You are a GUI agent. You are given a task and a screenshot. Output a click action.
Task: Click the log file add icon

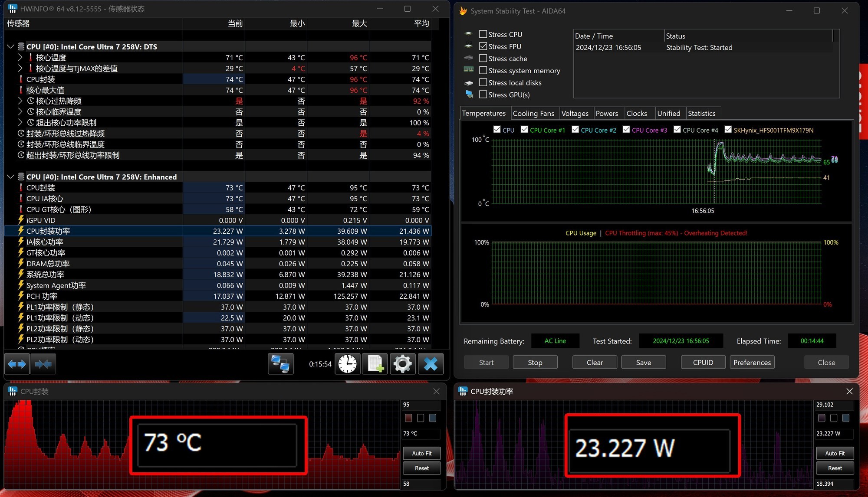tap(375, 364)
